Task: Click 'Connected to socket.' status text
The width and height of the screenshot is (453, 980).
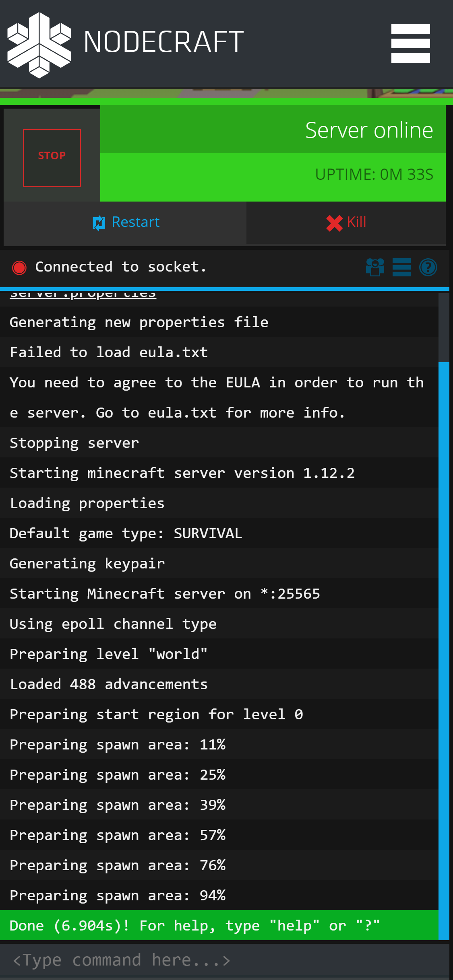Action: click(120, 267)
